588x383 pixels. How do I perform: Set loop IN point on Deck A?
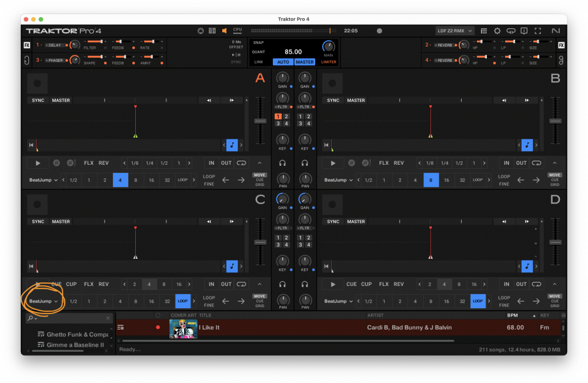click(212, 163)
